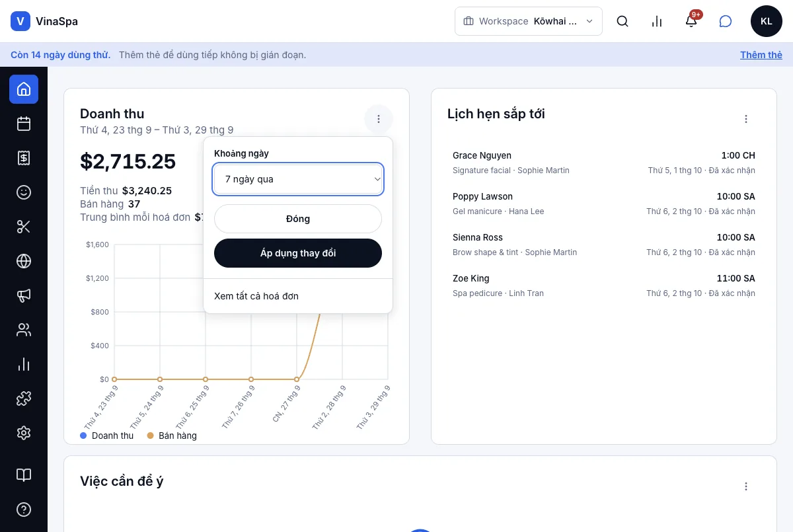This screenshot has height=532, width=793.
Task: Open the puzzle piece integrations icon
Action: click(24, 399)
